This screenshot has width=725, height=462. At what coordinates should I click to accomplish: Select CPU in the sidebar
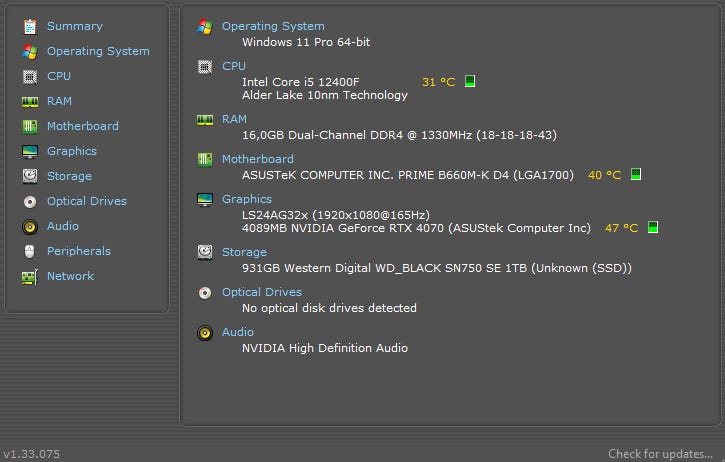(59, 76)
